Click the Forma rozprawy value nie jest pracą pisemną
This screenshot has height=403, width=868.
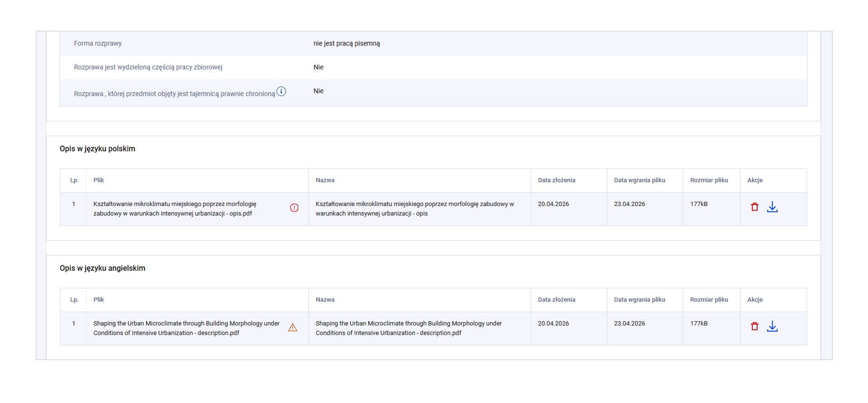(346, 43)
